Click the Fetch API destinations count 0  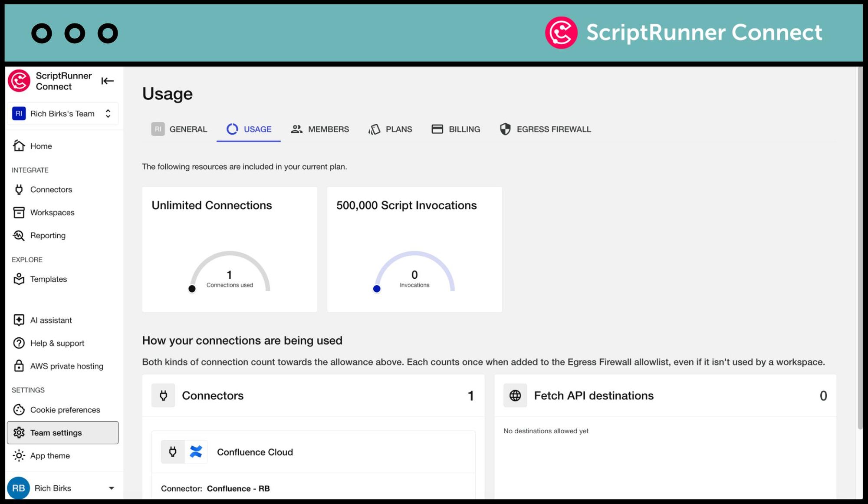click(x=823, y=396)
